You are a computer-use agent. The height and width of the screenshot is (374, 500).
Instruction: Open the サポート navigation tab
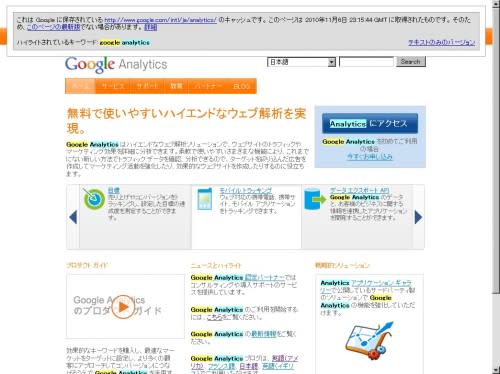pyautogui.click(x=147, y=86)
